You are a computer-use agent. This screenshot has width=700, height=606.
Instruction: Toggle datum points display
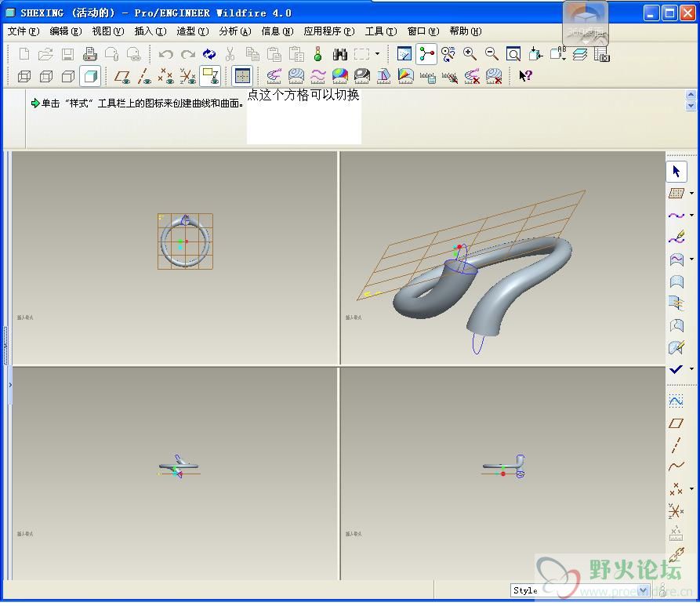point(166,76)
